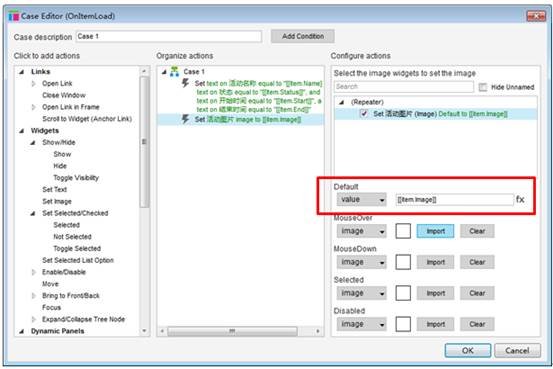Select the Hide action
This screenshot has width=553, height=369.
pos(60,166)
